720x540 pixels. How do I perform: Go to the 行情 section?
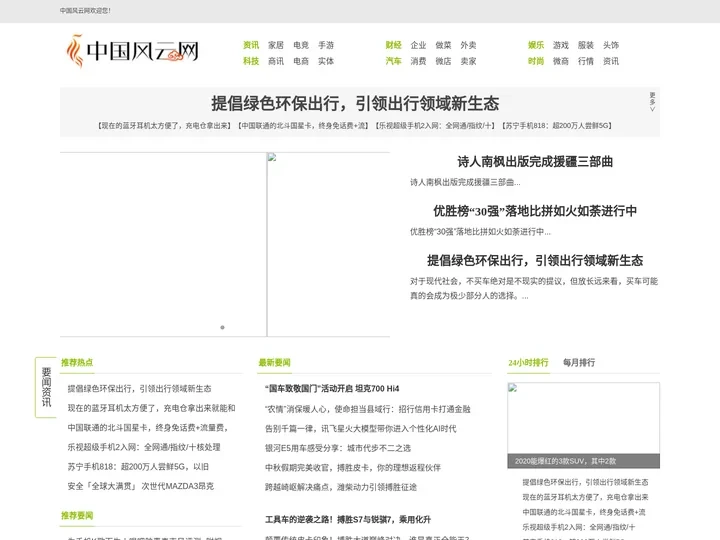pos(586,61)
